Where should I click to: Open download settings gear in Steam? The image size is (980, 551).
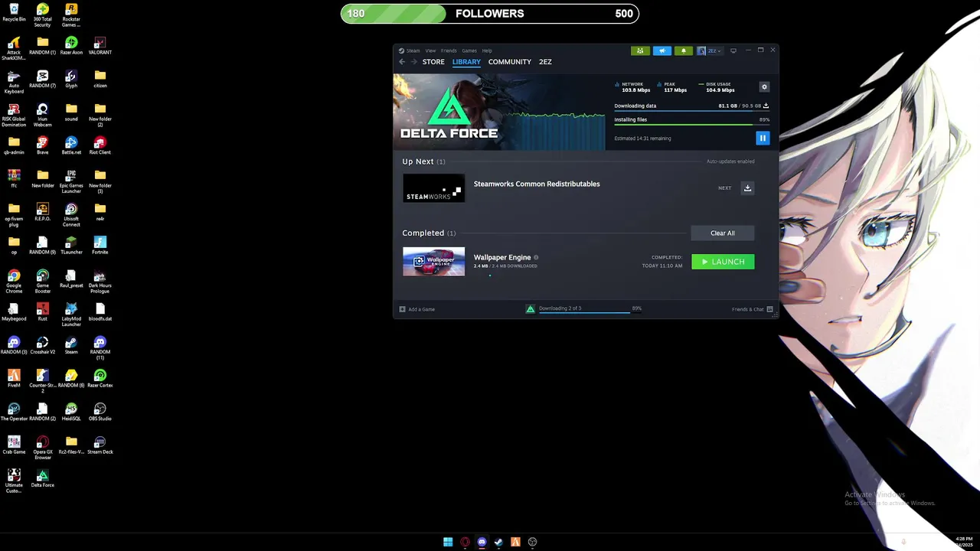[764, 87]
